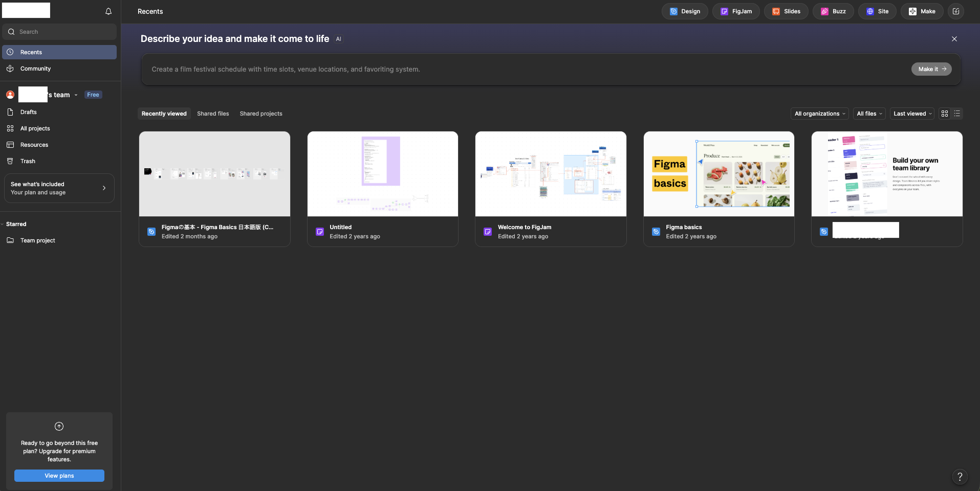Open the Japanese Figma Basics thumbnail
Screen dimensions: 980x491
tap(214, 174)
